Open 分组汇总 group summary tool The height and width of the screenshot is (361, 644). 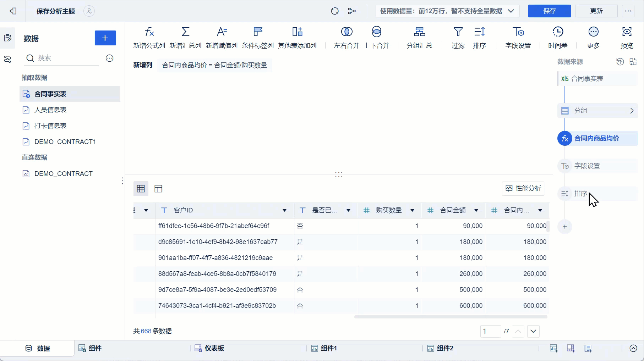point(419,38)
